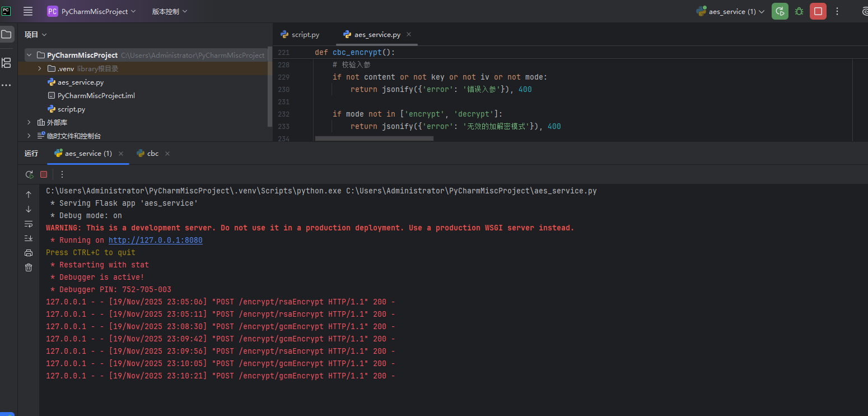Close the cbc run tab
The image size is (868, 416).
pyautogui.click(x=167, y=154)
